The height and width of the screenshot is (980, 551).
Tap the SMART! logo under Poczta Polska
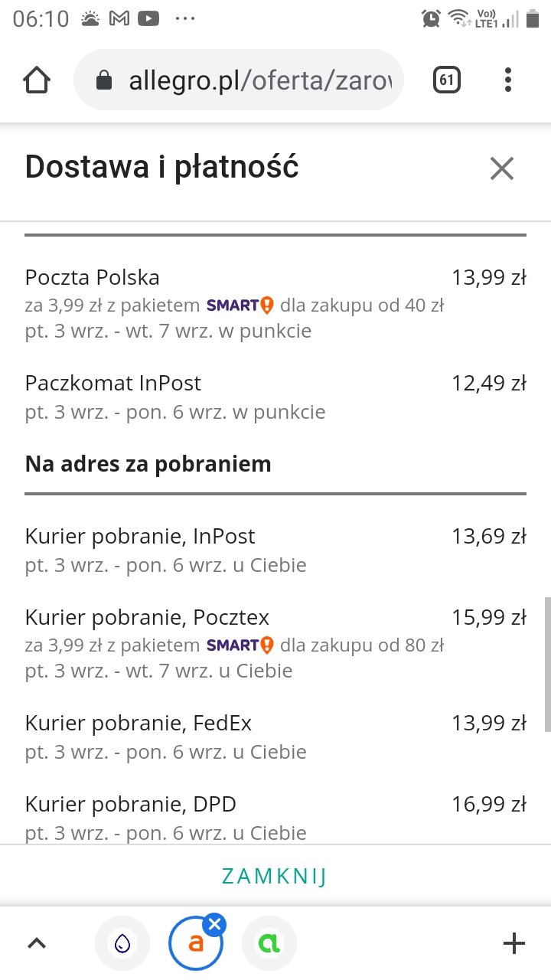tap(240, 305)
